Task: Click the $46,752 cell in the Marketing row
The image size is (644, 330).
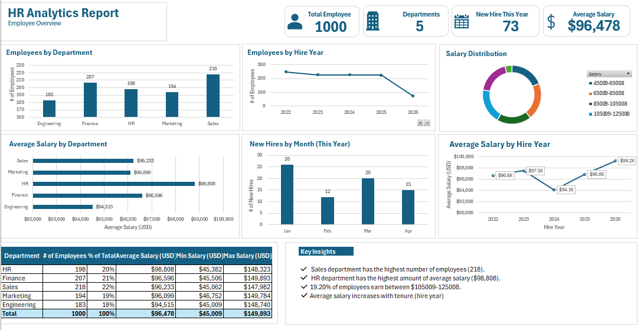Action: pos(199,296)
